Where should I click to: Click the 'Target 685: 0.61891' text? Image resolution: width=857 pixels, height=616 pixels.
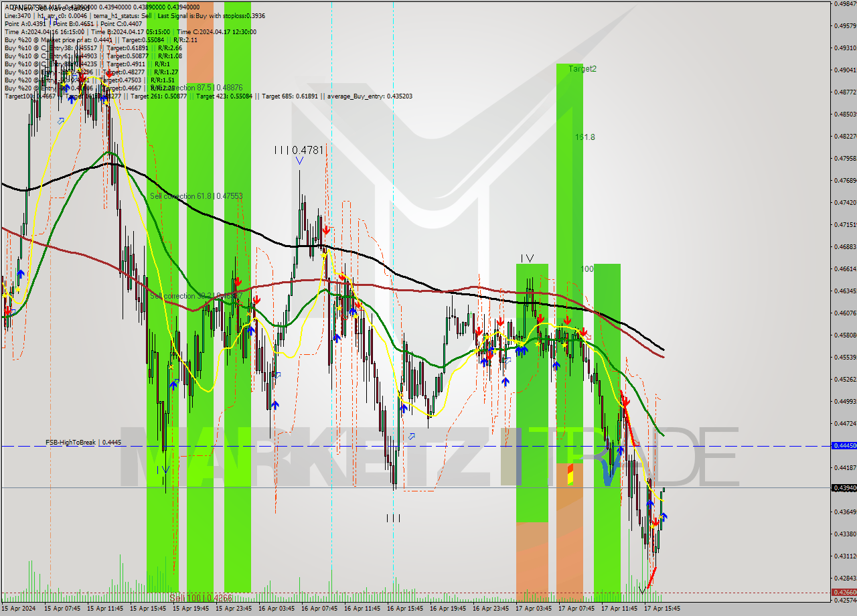pyautogui.click(x=290, y=96)
